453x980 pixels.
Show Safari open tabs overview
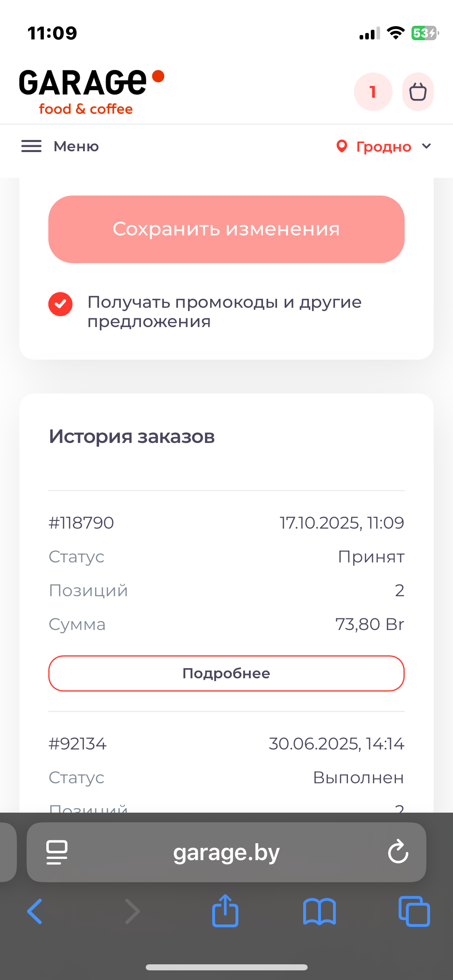(x=414, y=912)
